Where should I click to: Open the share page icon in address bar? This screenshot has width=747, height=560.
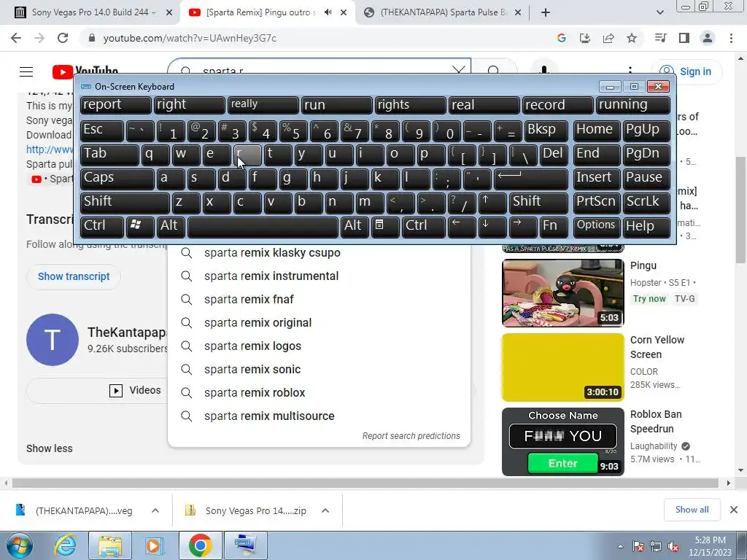point(608,38)
